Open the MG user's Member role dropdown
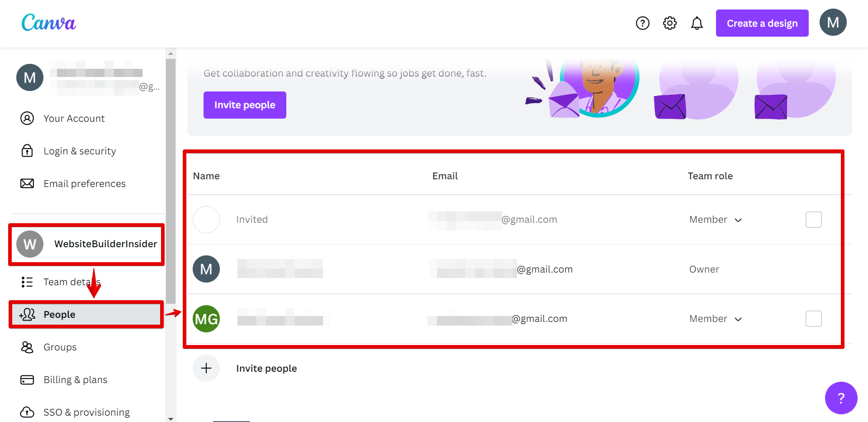Viewport: 868px width, 422px height. (x=716, y=319)
